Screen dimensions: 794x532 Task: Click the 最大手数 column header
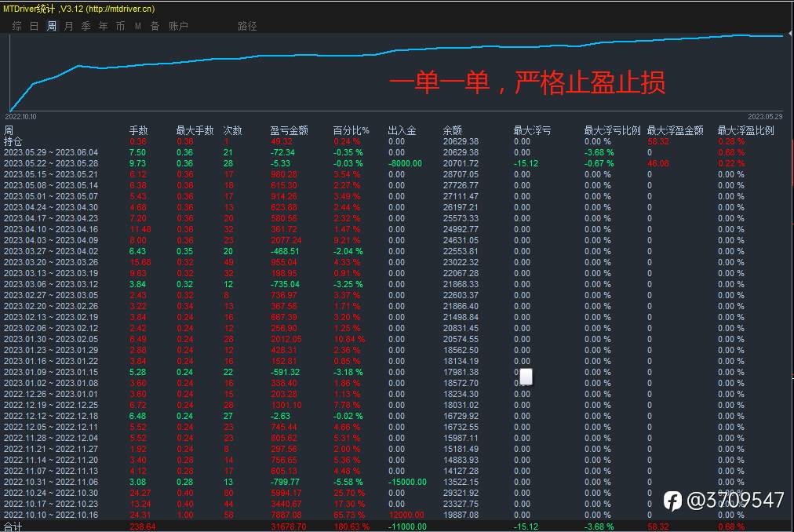point(195,130)
